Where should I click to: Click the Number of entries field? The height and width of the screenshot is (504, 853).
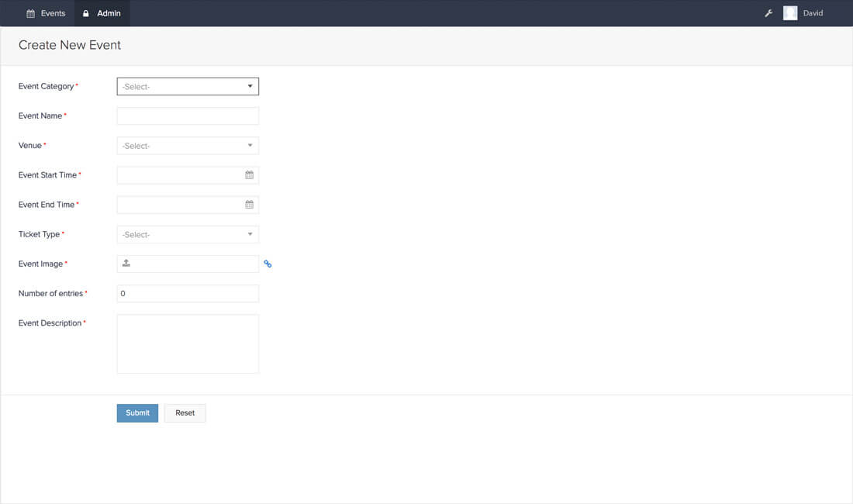pos(187,293)
